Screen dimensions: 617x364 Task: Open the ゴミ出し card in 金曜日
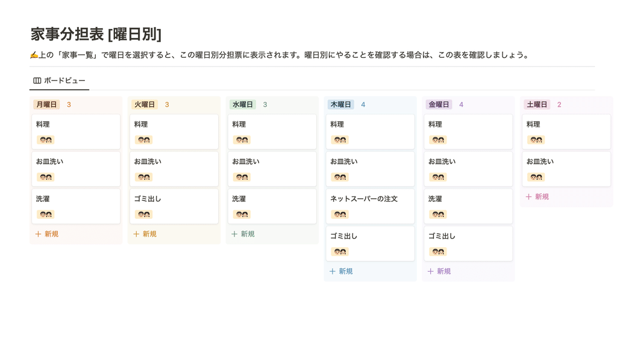click(x=468, y=243)
